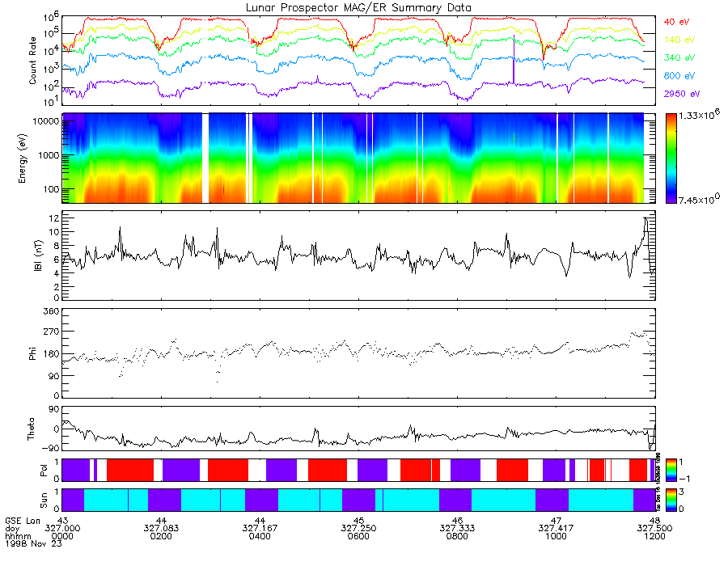Click the '270' tick on the Phi axis
This screenshot has width=728, height=566.
pyautogui.click(x=52, y=332)
